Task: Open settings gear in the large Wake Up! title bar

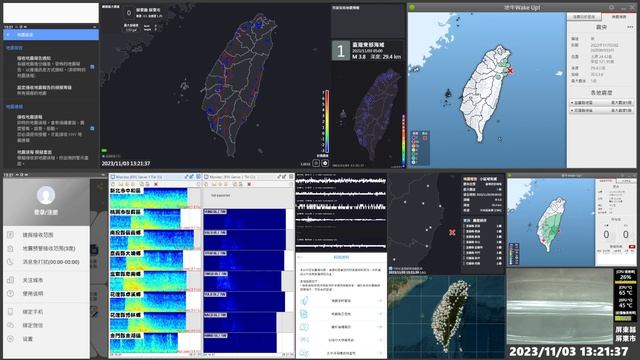Action: point(611,7)
